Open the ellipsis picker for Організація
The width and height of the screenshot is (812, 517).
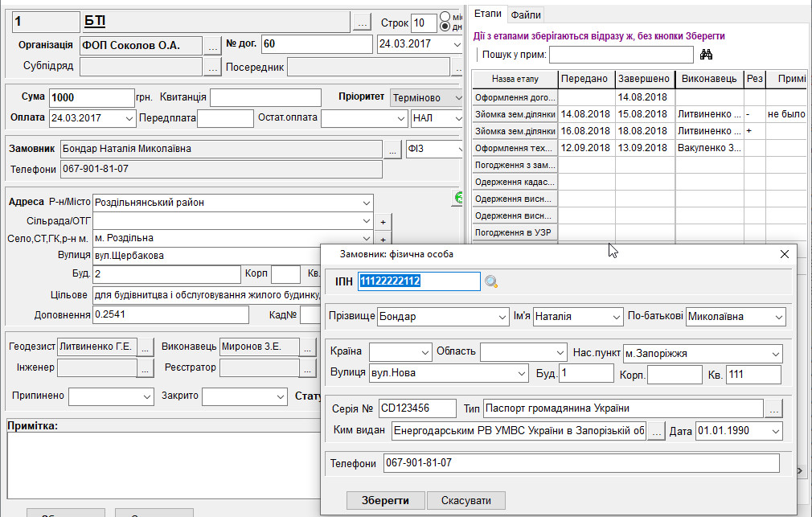pyautogui.click(x=212, y=46)
